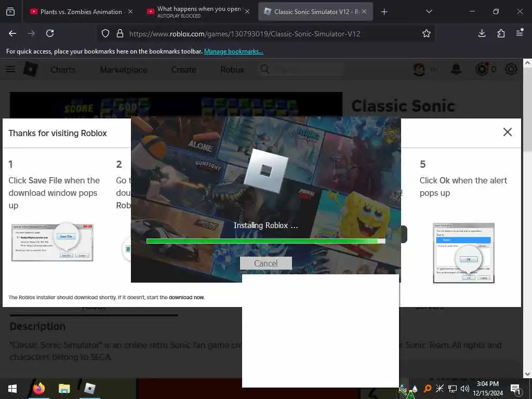This screenshot has width=532, height=399.
Task: Click the Save File step thumbnail
Action: (52, 242)
